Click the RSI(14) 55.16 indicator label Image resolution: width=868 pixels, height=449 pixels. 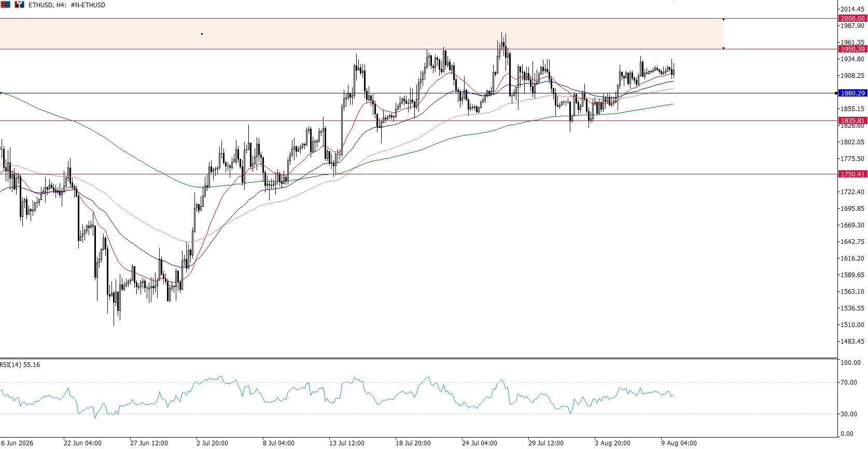tap(20, 365)
